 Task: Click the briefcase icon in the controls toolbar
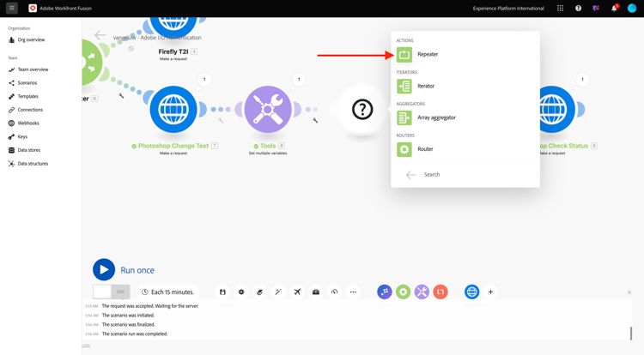[x=316, y=292]
